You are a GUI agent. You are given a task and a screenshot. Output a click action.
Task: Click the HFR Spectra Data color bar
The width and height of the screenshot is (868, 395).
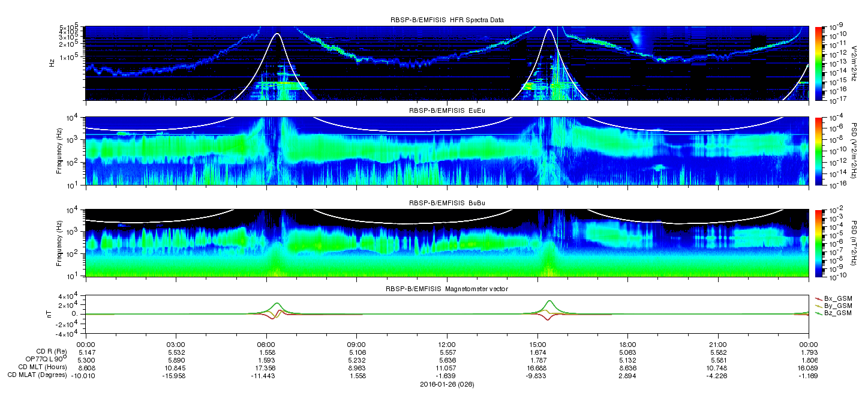[818, 63]
